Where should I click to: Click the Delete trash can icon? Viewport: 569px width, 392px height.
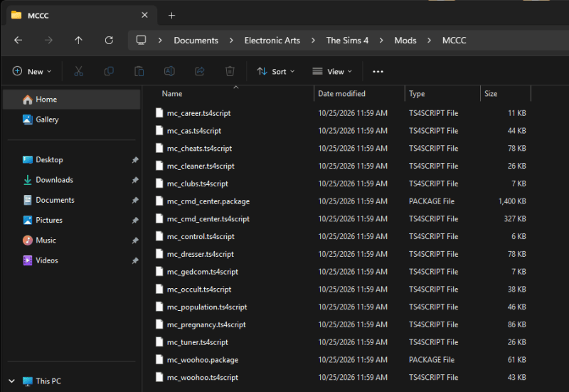230,72
